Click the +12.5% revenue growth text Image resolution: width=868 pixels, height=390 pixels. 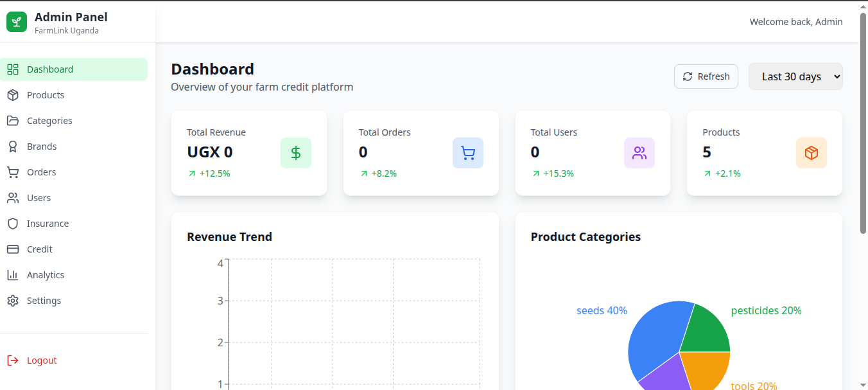[x=214, y=173]
